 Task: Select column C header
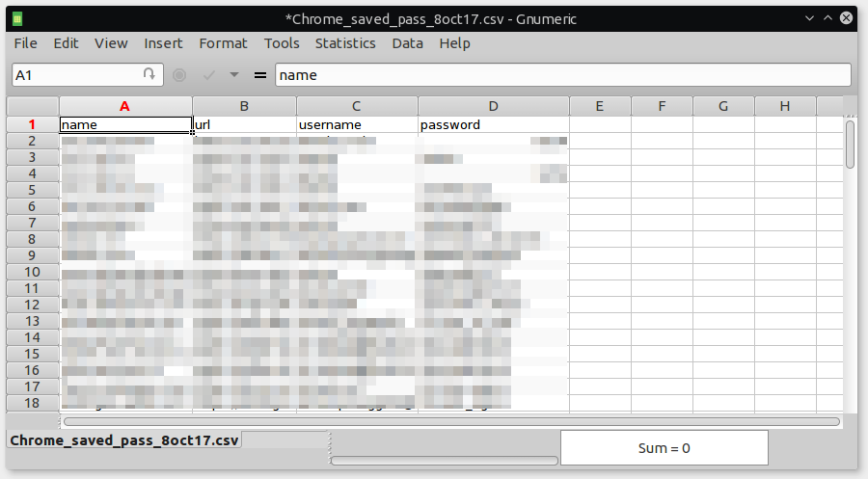[x=357, y=106]
